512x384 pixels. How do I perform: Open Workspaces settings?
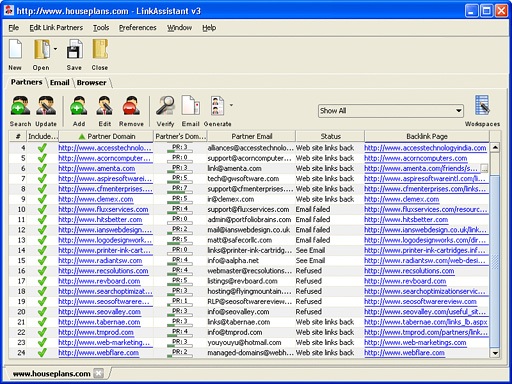482,111
